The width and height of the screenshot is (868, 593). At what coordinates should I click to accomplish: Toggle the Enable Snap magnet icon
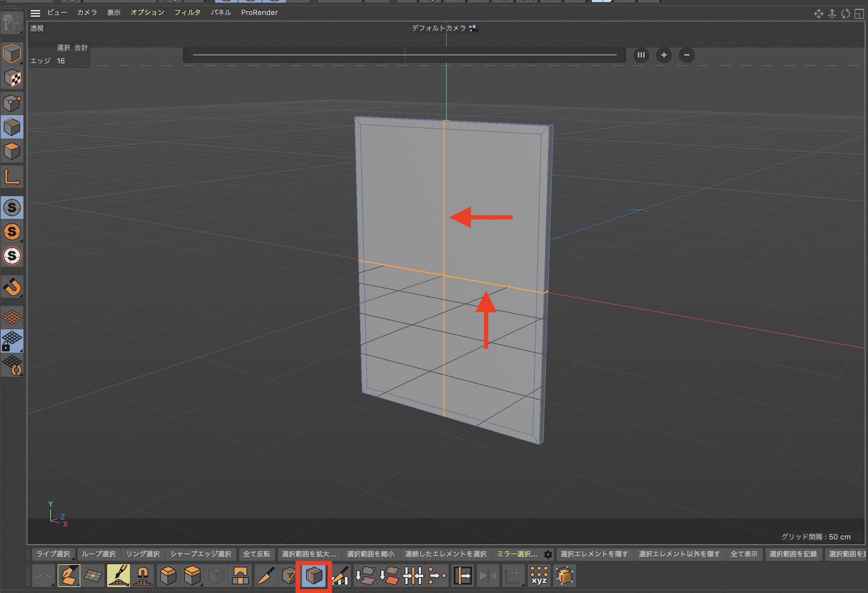pyautogui.click(x=12, y=287)
